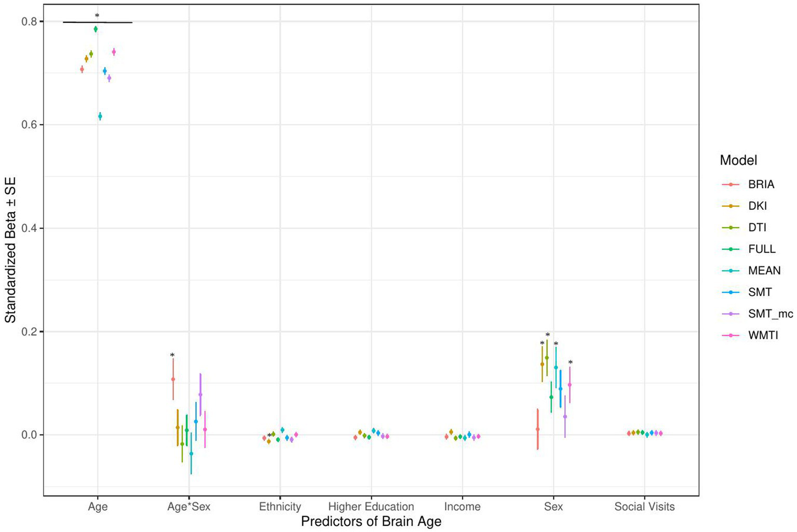The image size is (797, 532).
Task: Click the lowest Age data point near 0.62
Action: point(100,116)
